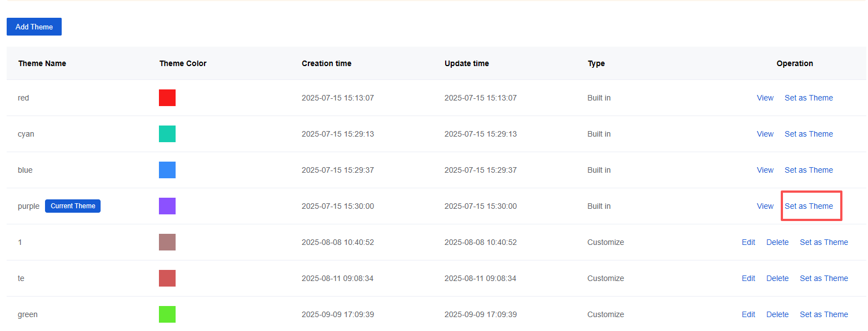This screenshot has width=868, height=331.
Task: View the purple theme
Action: pyautogui.click(x=765, y=206)
